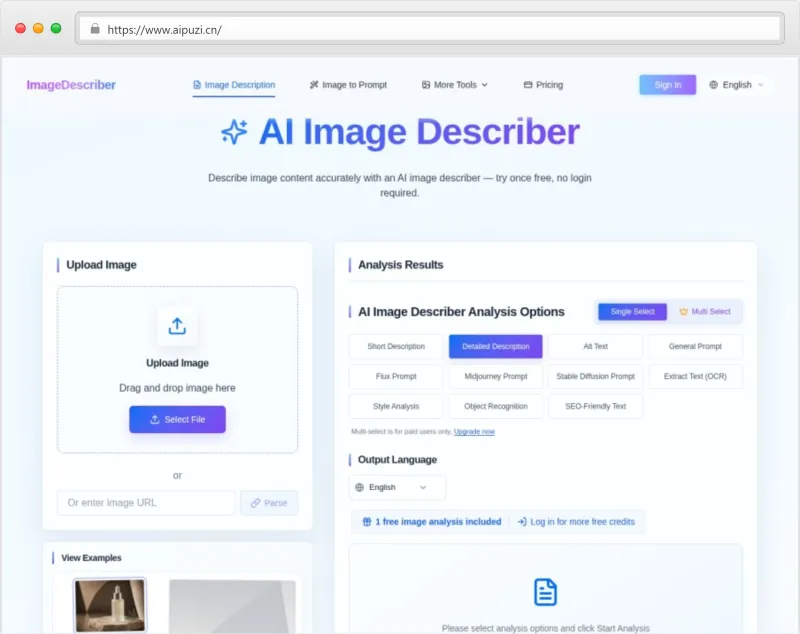Click the 'Drag and drop image here' text

coord(177,388)
